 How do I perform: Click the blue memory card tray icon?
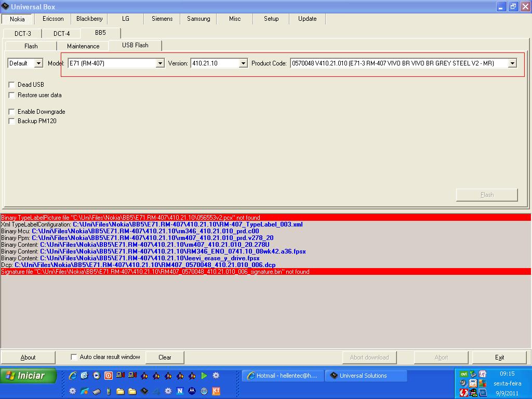pyautogui.click(x=483, y=393)
